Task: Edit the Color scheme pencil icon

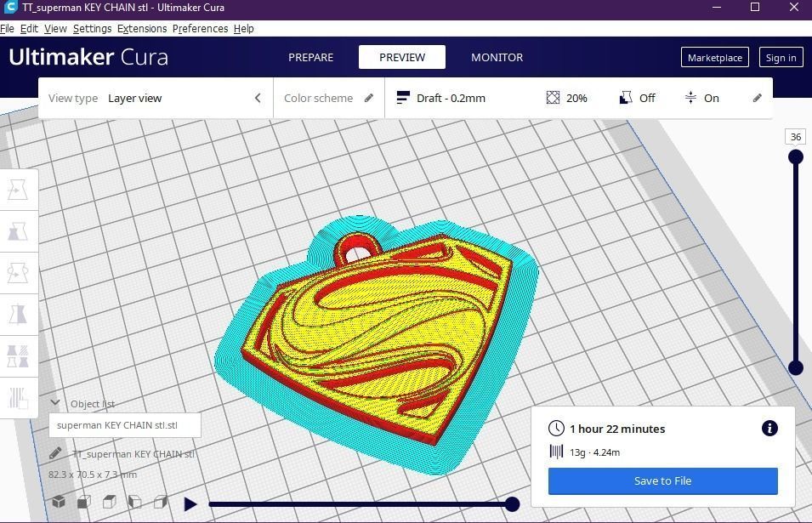Action: [369, 98]
